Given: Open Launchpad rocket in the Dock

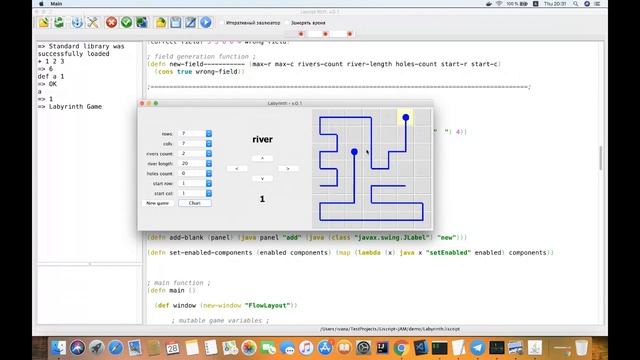Looking at the screenshot, I should tap(96, 348).
